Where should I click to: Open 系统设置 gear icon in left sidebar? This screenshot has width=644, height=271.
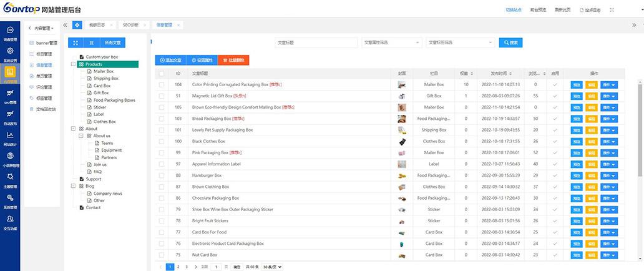tap(10, 52)
